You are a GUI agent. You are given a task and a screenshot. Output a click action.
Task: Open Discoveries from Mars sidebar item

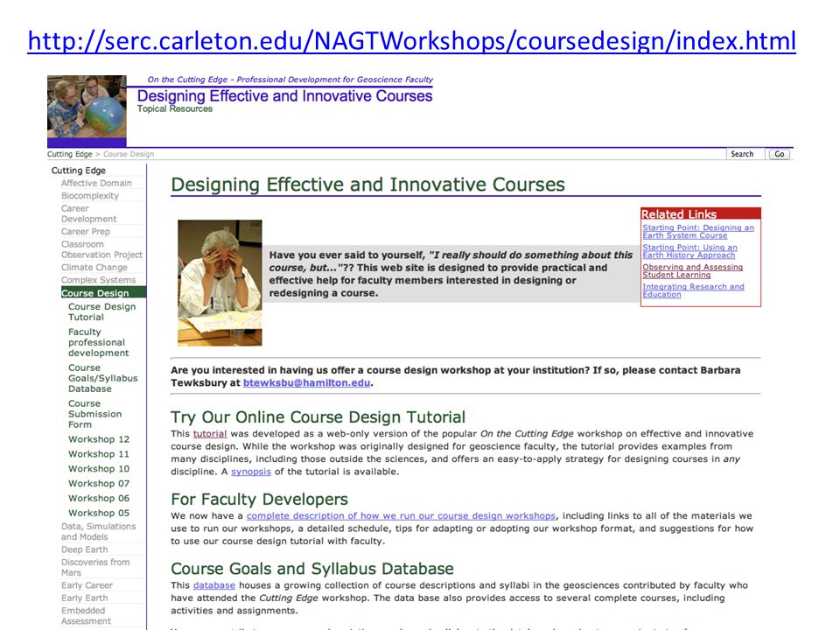click(x=95, y=567)
